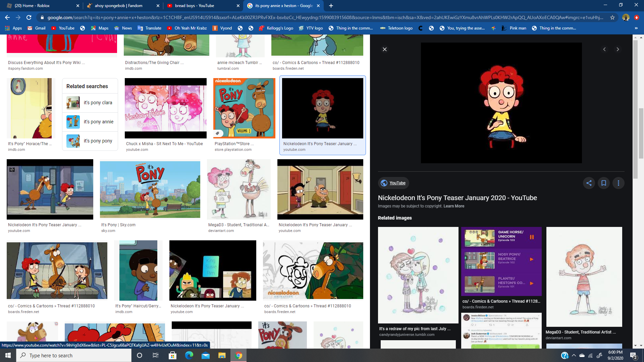Open a new browser tab
The height and width of the screenshot is (362, 644).
click(x=331, y=6)
